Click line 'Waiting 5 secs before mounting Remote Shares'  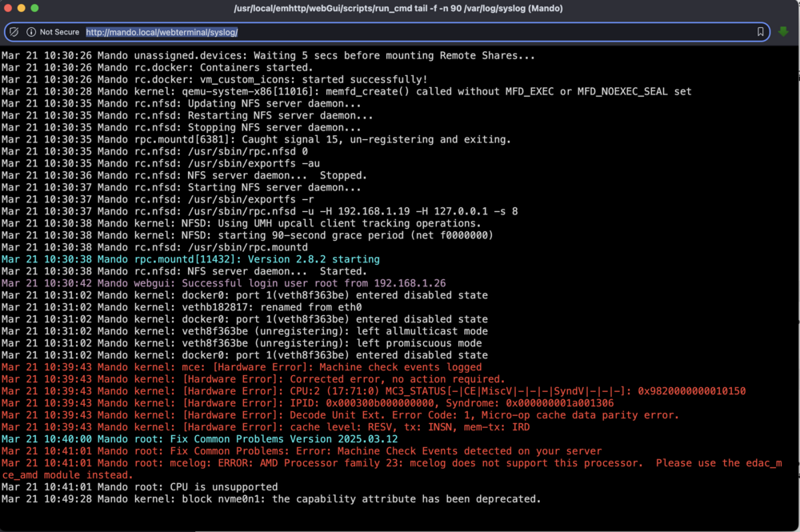[x=268, y=55]
